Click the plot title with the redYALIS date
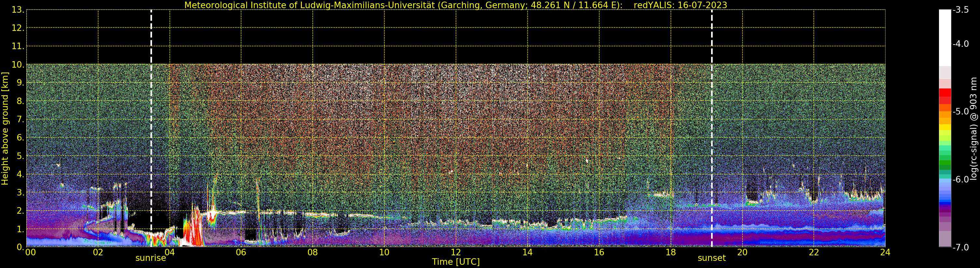Image resolution: width=980 pixels, height=268 pixels. click(455, 5)
